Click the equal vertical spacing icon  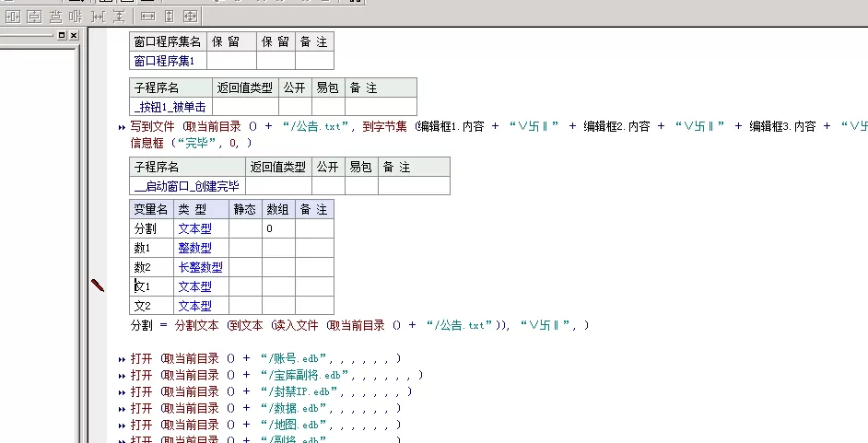[x=119, y=17]
